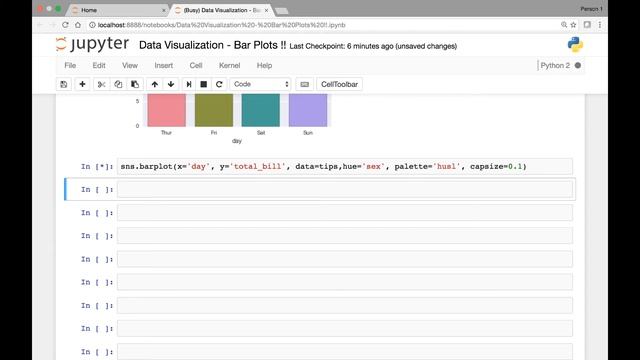Click the olive Fri bar in the chart

[x=214, y=110]
